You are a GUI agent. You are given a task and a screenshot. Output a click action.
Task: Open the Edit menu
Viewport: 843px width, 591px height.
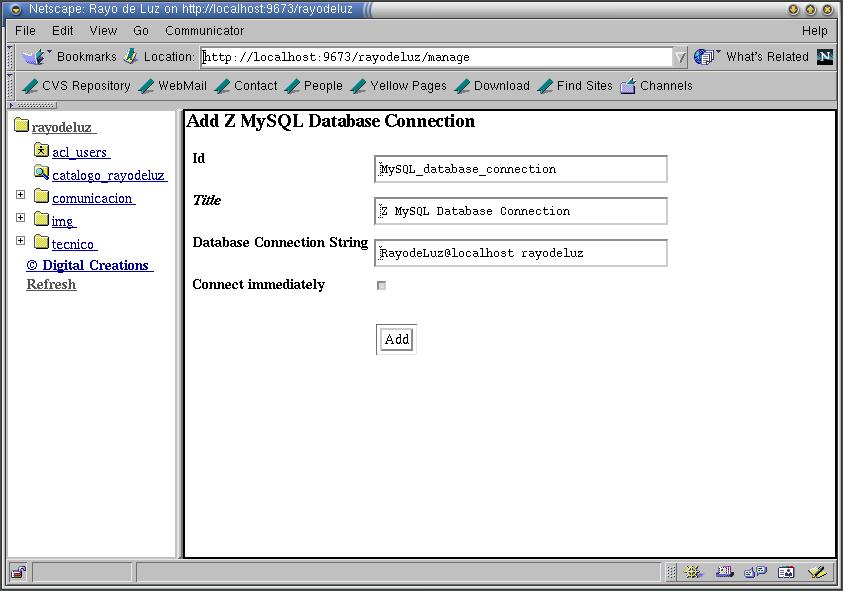pos(62,31)
